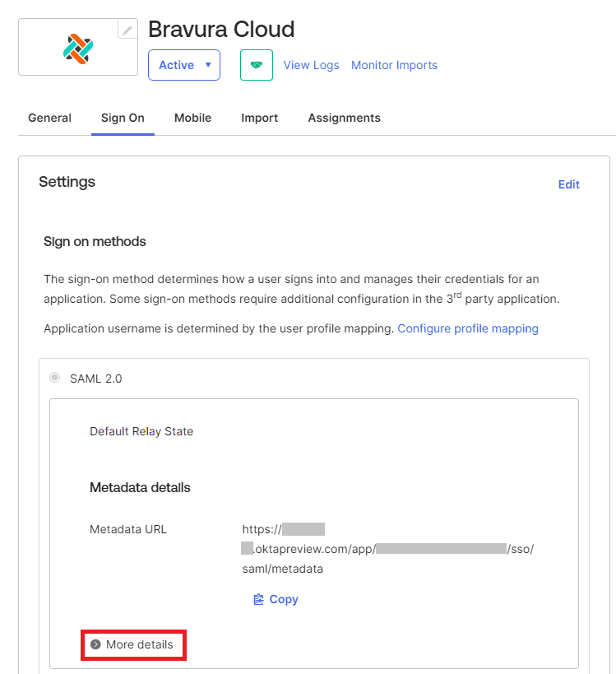Click the pencil icon on the app logo
616x674 pixels.
point(127,30)
